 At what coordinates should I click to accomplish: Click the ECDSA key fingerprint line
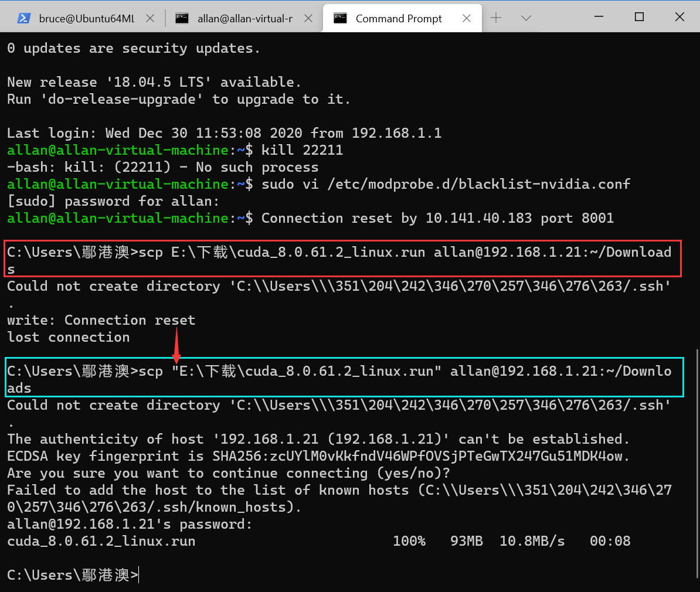tap(318, 456)
